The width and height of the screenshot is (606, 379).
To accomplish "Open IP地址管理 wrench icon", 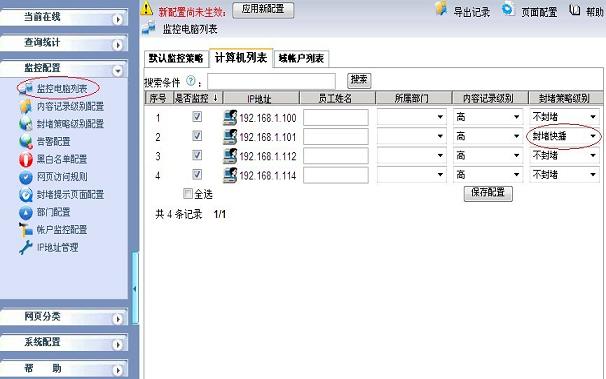I will coord(26,248).
